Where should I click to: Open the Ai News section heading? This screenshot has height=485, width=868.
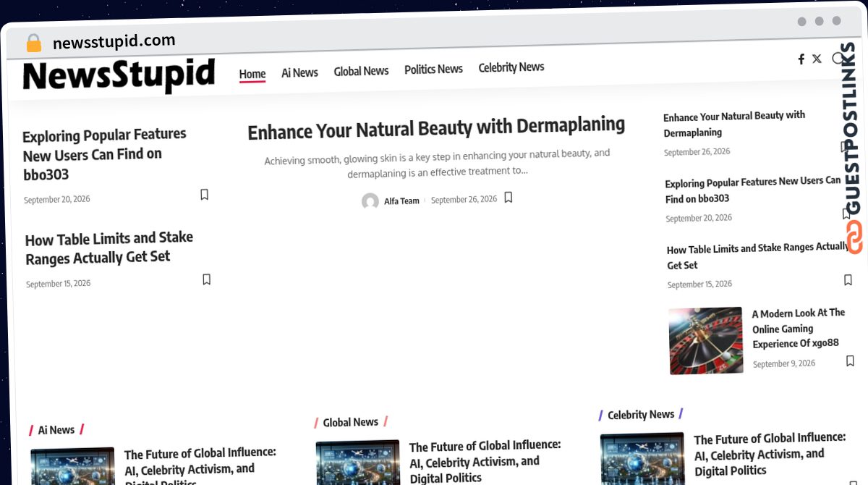click(x=56, y=430)
